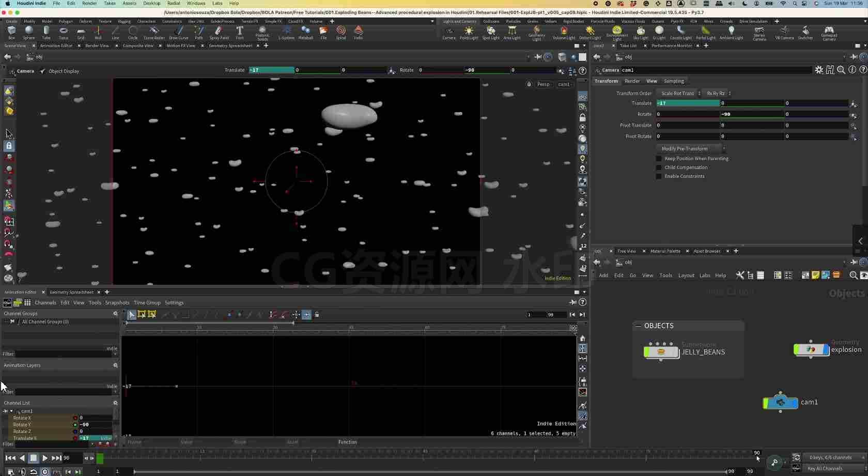Select the Spiral shelf tool

coord(341,33)
